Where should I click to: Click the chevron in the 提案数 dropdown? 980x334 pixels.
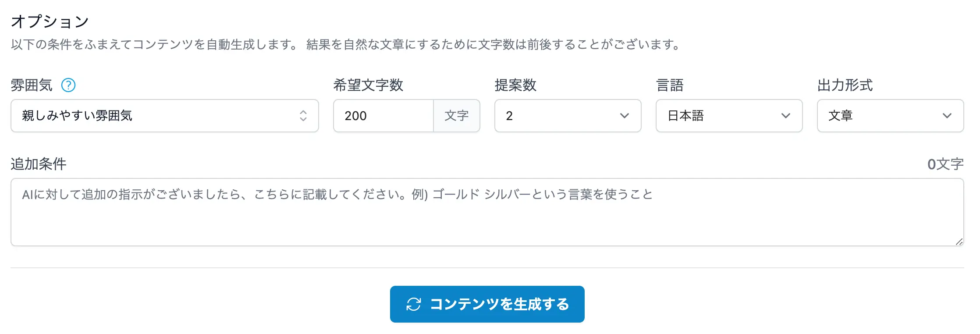tap(624, 116)
